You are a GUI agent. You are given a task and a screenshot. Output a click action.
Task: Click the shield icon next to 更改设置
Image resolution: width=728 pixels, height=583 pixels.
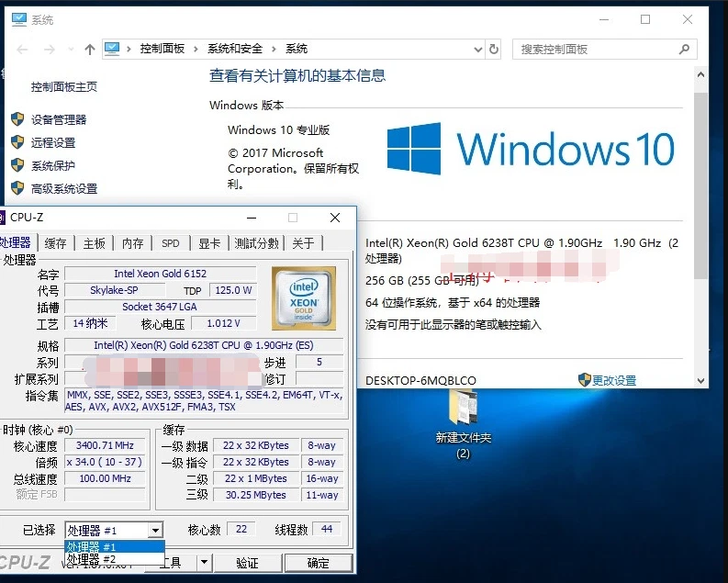click(x=584, y=380)
